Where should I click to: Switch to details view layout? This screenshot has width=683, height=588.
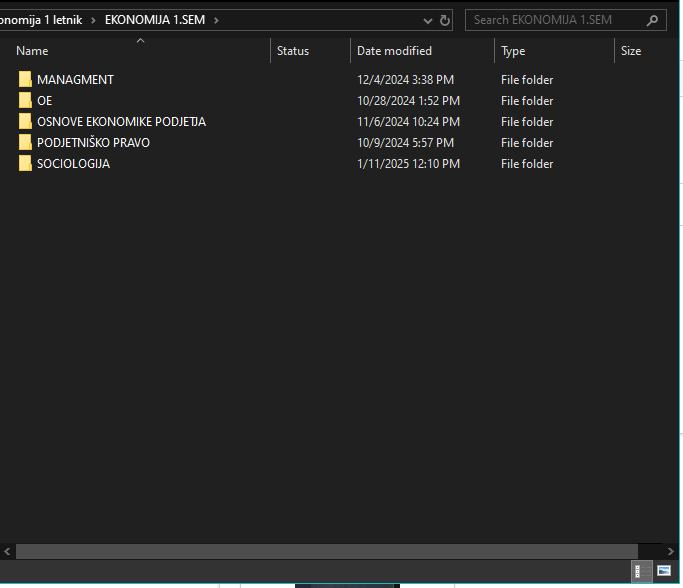tap(638, 571)
